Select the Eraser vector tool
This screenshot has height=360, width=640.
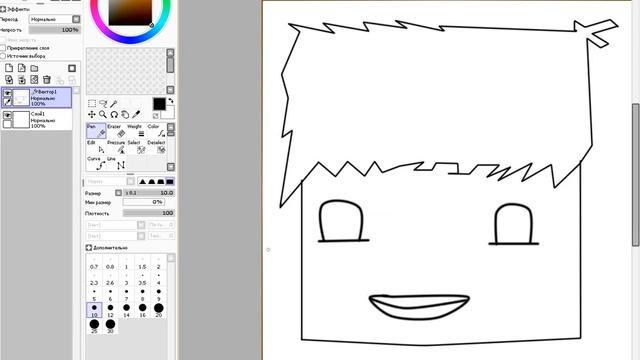116,131
